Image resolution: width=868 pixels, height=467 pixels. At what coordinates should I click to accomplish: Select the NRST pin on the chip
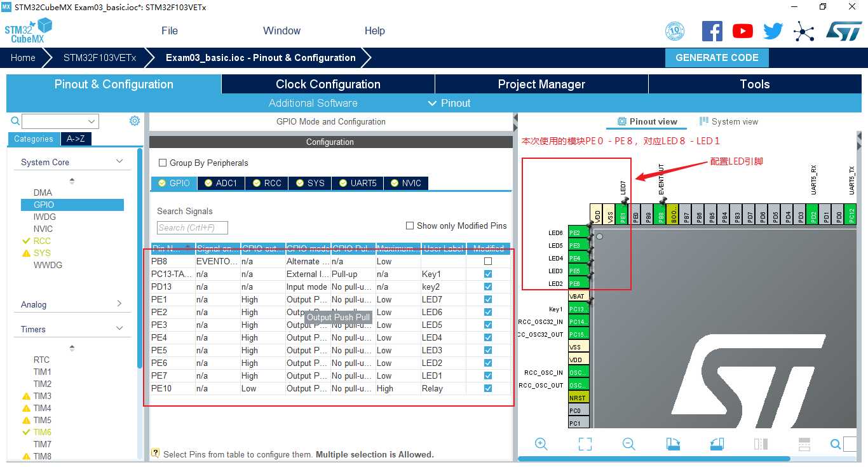coord(578,398)
